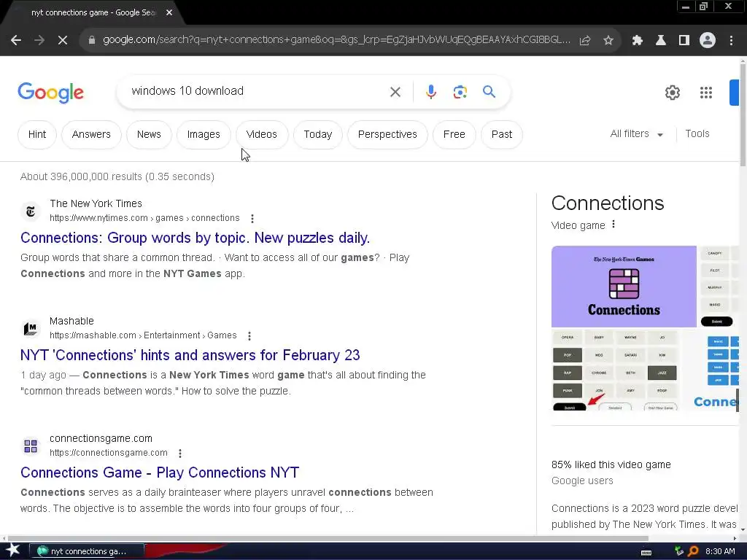
Task: Open the Google apps grid
Action: 706,93
